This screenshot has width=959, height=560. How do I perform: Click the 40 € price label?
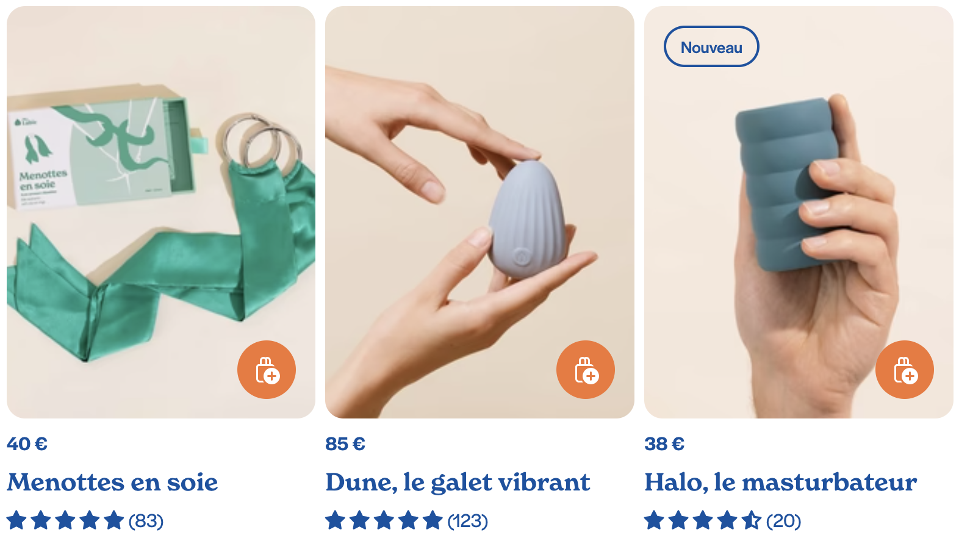[27, 443]
